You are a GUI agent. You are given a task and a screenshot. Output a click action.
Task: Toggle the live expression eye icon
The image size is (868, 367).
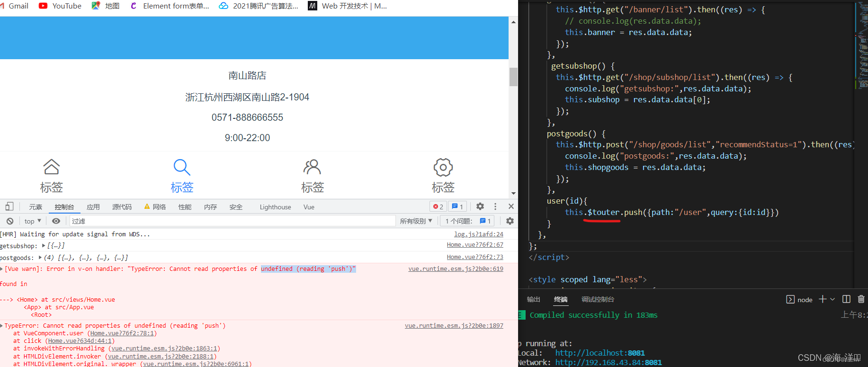[56, 221]
